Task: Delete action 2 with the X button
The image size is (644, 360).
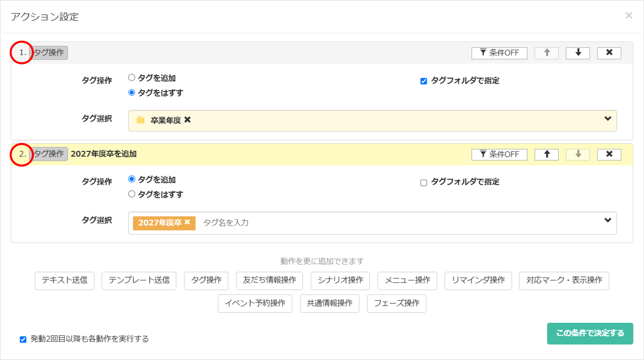Action: [x=609, y=154]
